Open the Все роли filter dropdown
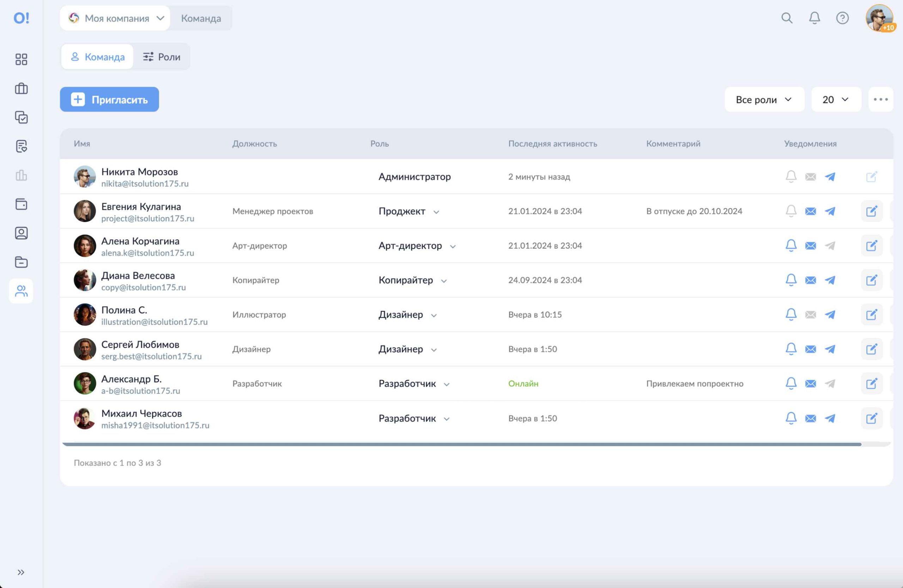The image size is (903, 588). (x=764, y=99)
